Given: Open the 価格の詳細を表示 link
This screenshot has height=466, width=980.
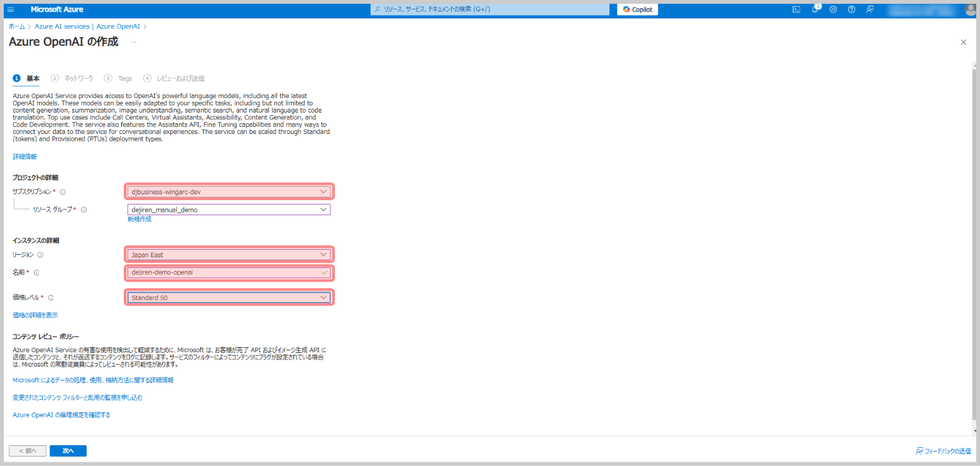Looking at the screenshot, I should [35, 315].
